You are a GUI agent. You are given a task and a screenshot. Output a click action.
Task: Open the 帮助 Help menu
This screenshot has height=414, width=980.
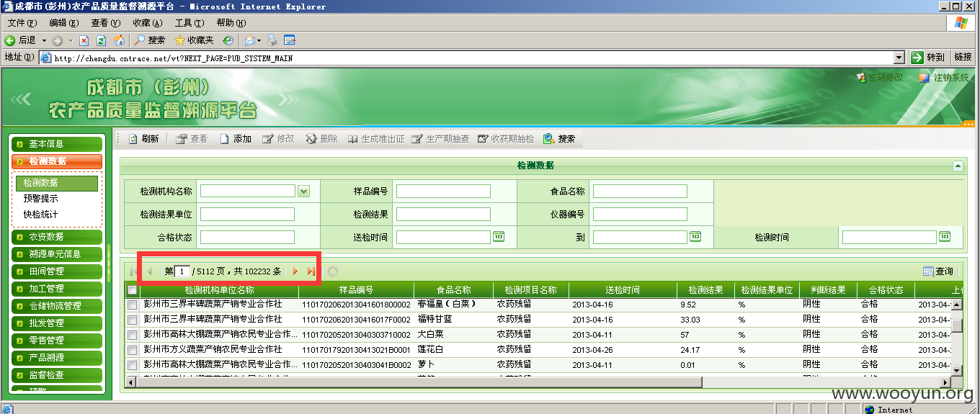231,23
